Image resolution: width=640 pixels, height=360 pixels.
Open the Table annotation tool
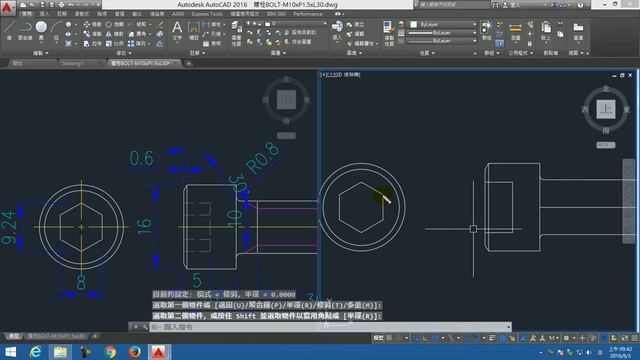(212, 43)
